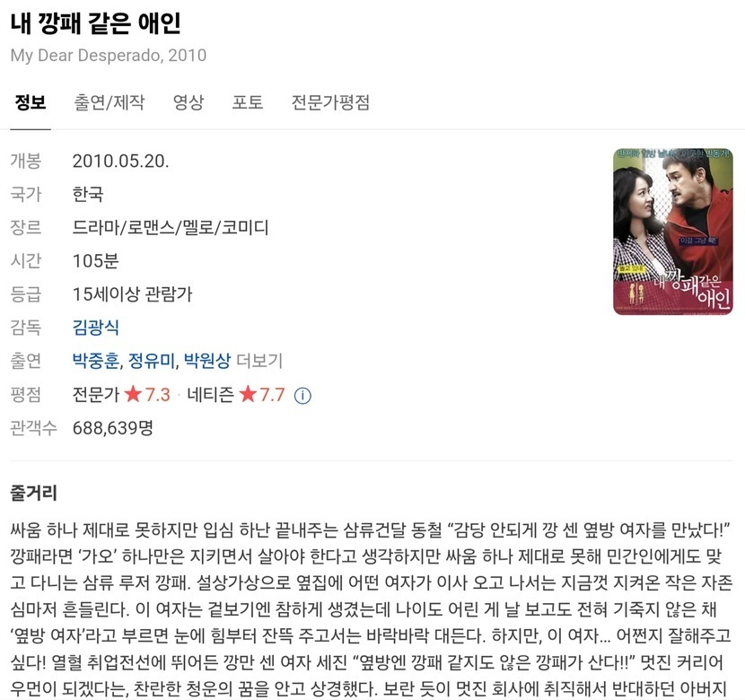Select the 전문가평점 tab
The image size is (745, 700).
click(x=330, y=102)
